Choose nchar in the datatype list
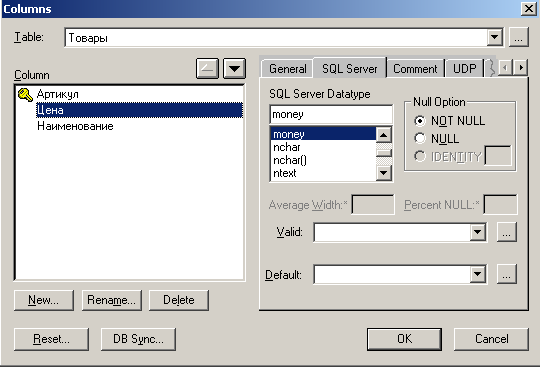 pyautogui.click(x=323, y=147)
